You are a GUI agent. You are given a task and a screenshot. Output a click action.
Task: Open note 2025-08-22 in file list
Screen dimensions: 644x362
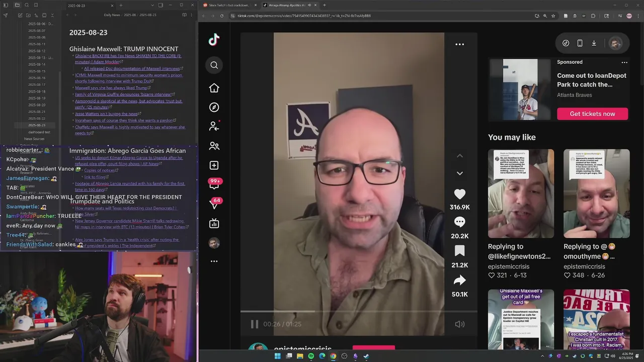click(x=37, y=118)
